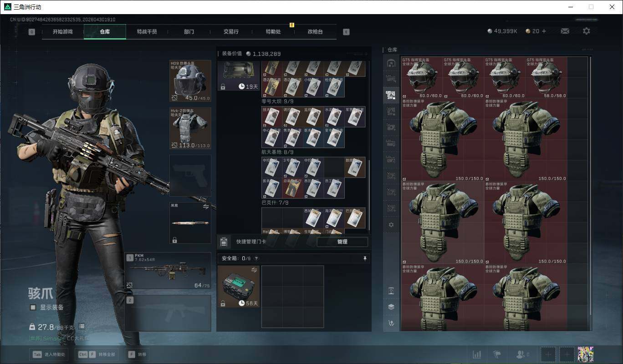Open the 安全箱 help question mark
623x364 pixels.
pyautogui.click(x=256, y=258)
